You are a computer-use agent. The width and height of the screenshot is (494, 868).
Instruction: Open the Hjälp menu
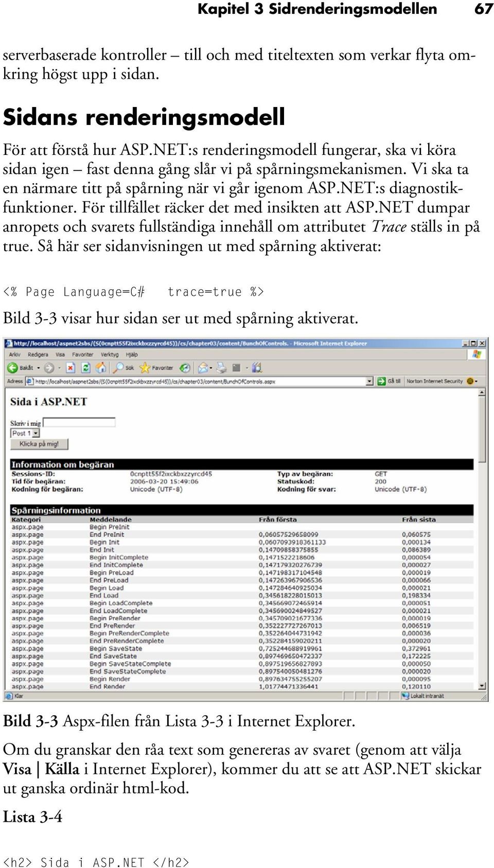click(132, 355)
